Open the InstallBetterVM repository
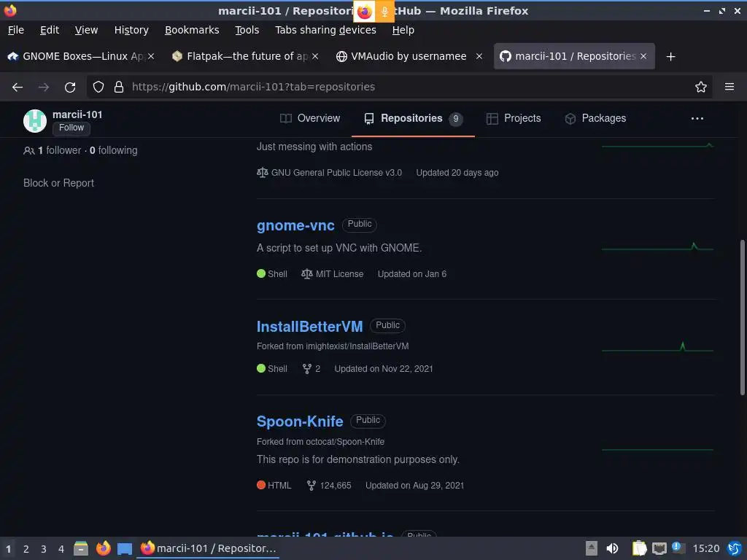This screenshot has width=747, height=560. [x=309, y=326]
